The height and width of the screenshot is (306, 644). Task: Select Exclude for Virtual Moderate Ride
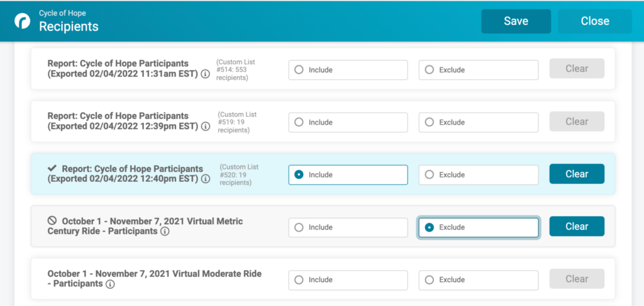[479, 280]
